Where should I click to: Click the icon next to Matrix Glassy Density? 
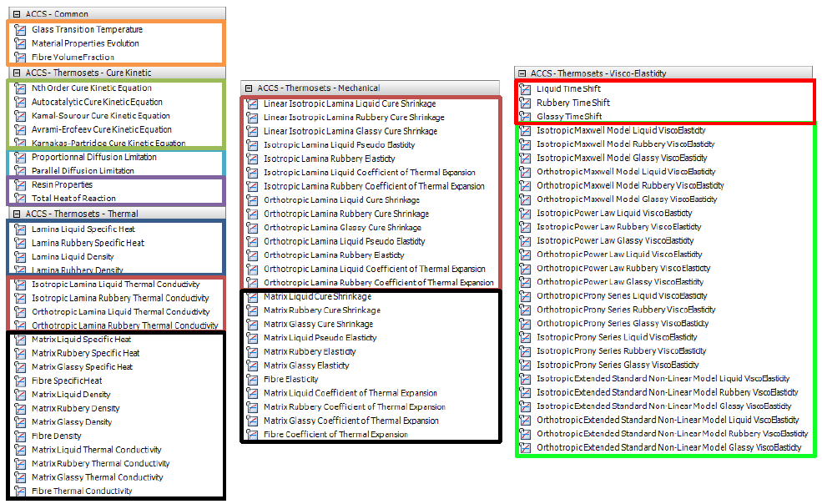click(x=20, y=422)
